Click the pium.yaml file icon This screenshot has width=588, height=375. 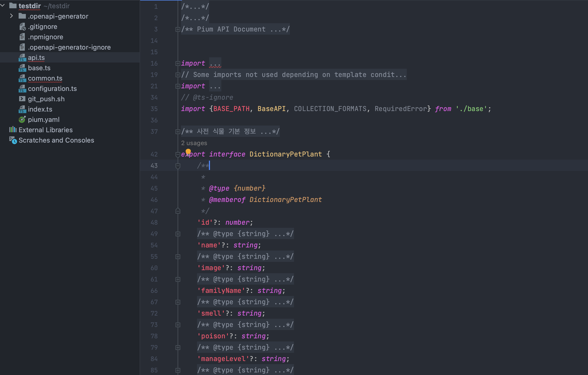(x=22, y=120)
